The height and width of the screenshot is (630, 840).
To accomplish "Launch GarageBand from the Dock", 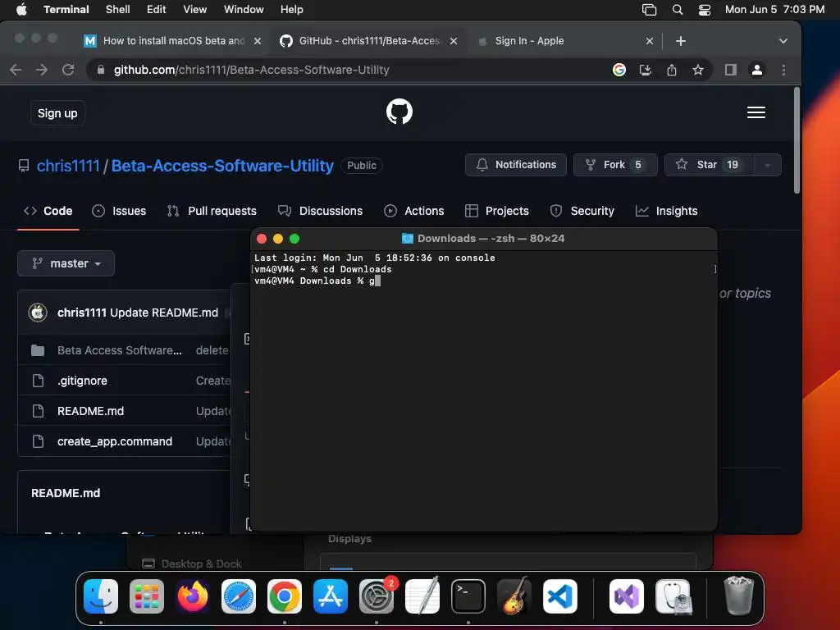I will (514, 596).
